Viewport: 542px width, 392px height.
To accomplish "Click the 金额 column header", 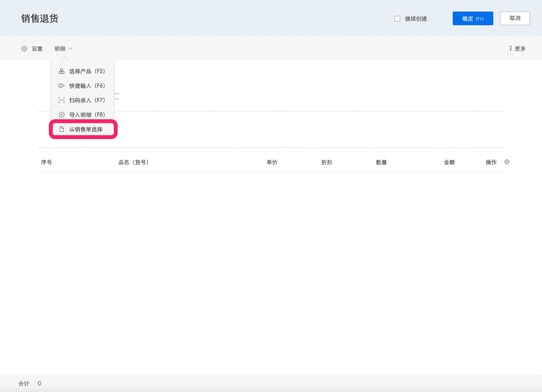I will pos(449,162).
